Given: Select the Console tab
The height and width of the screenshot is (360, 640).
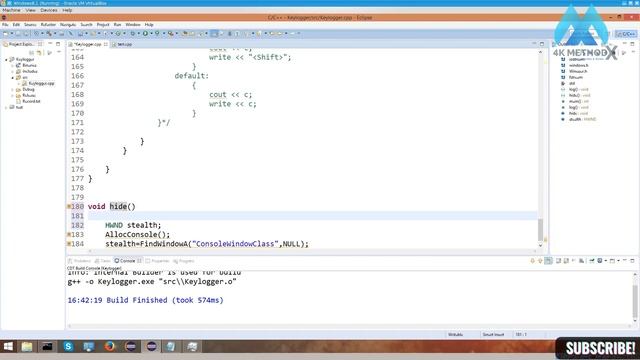Looking at the screenshot, I should pyautogui.click(x=127, y=261).
